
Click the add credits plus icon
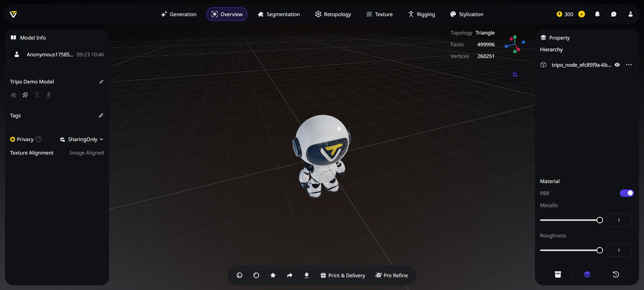coord(582,14)
